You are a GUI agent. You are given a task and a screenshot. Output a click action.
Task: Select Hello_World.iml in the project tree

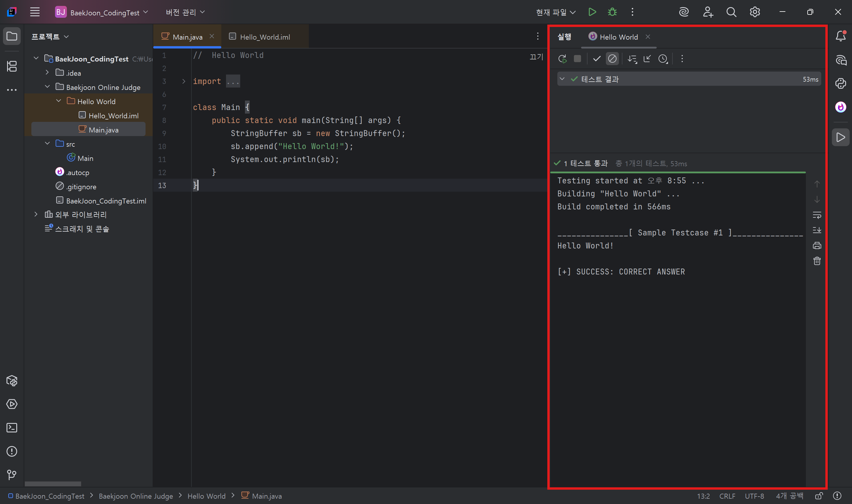[109, 115]
